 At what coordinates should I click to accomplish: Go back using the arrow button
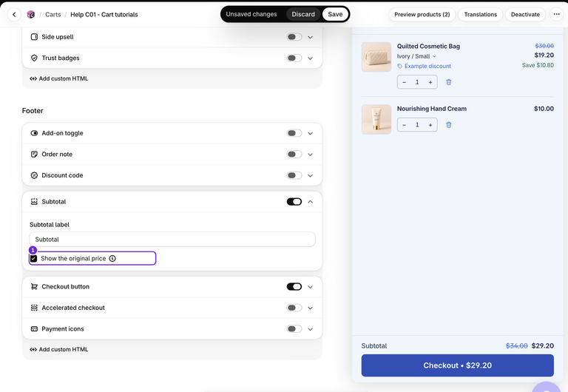click(14, 15)
